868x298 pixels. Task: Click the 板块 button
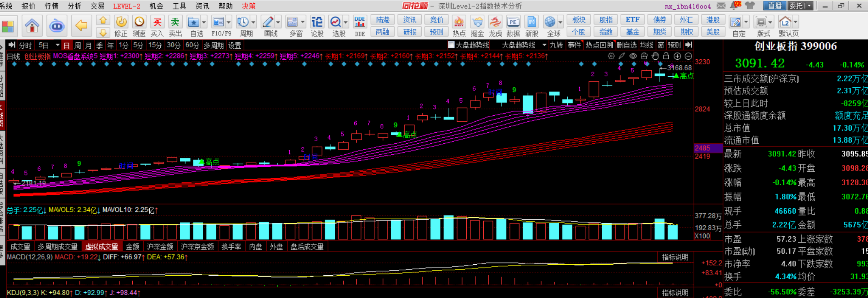point(579,20)
